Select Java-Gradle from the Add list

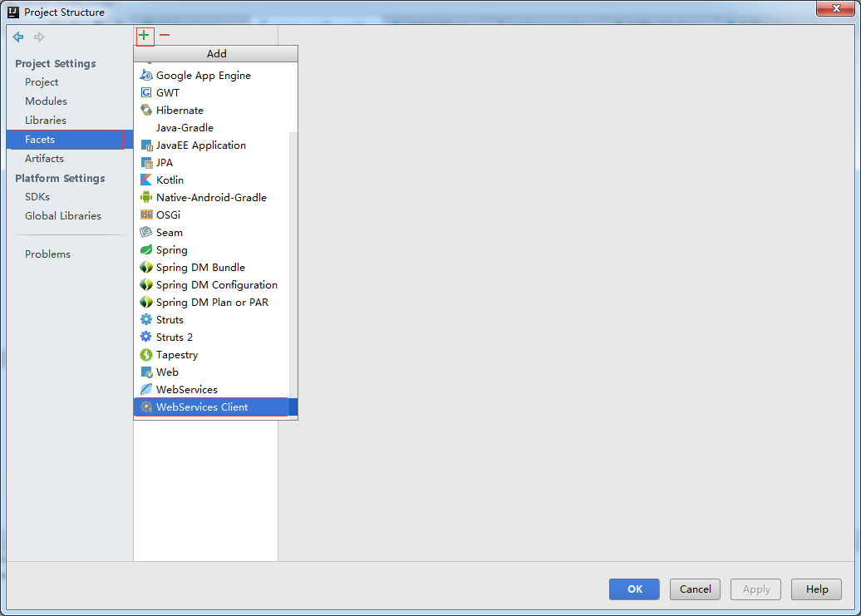click(x=211, y=128)
